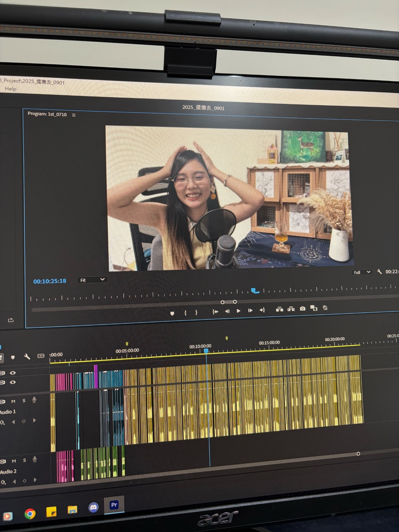Step back one frame
The height and width of the screenshot is (532, 399).
(227, 311)
